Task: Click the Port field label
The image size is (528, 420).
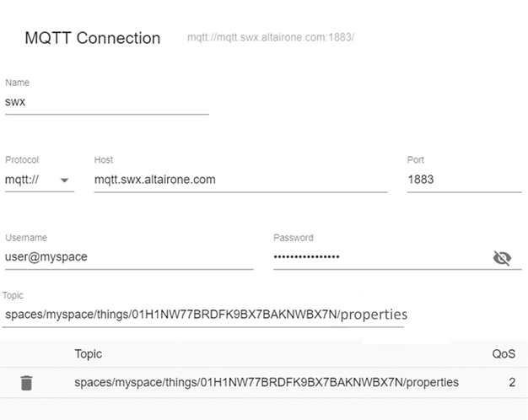Action: point(416,160)
